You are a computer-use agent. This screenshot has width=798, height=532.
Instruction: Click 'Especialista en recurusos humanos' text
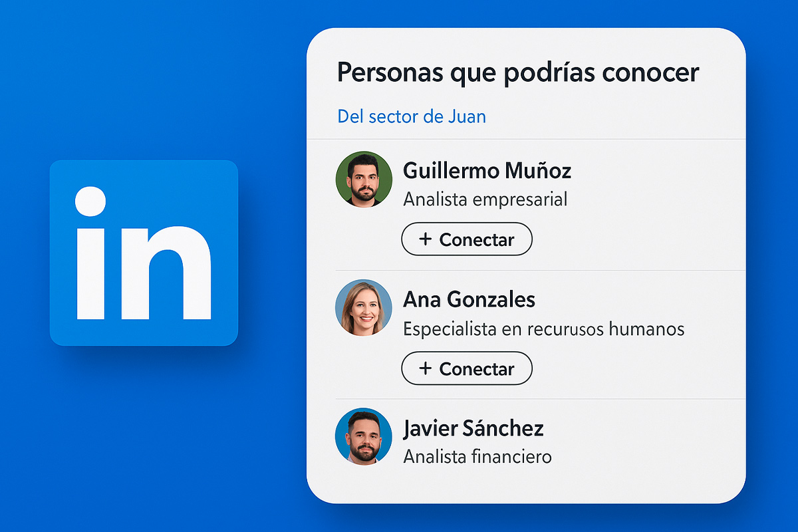[543, 329]
